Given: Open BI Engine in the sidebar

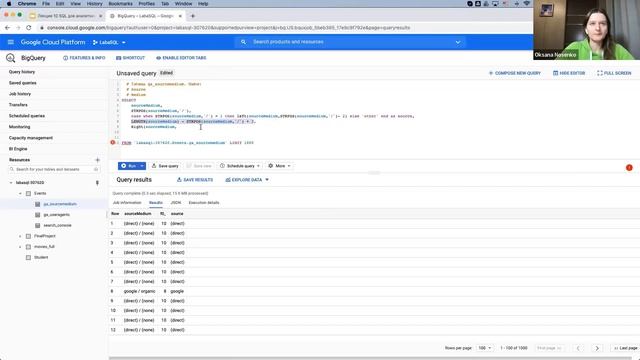Looking at the screenshot, I should (x=18, y=149).
